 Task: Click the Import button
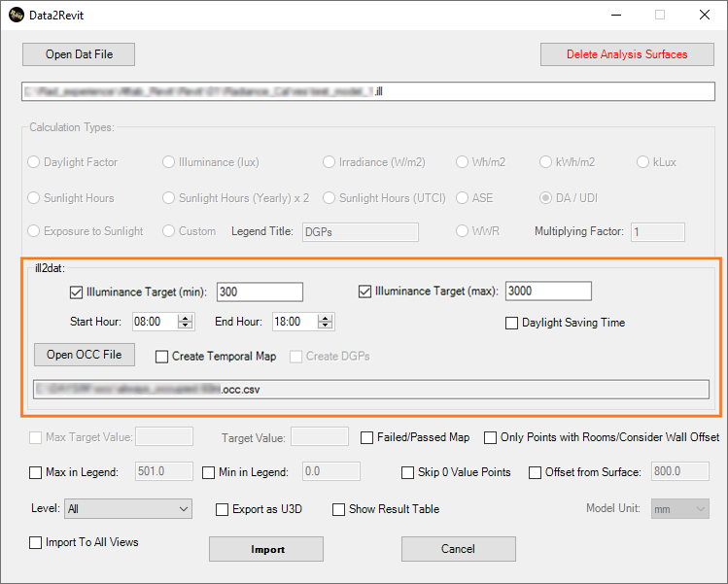tap(266, 549)
